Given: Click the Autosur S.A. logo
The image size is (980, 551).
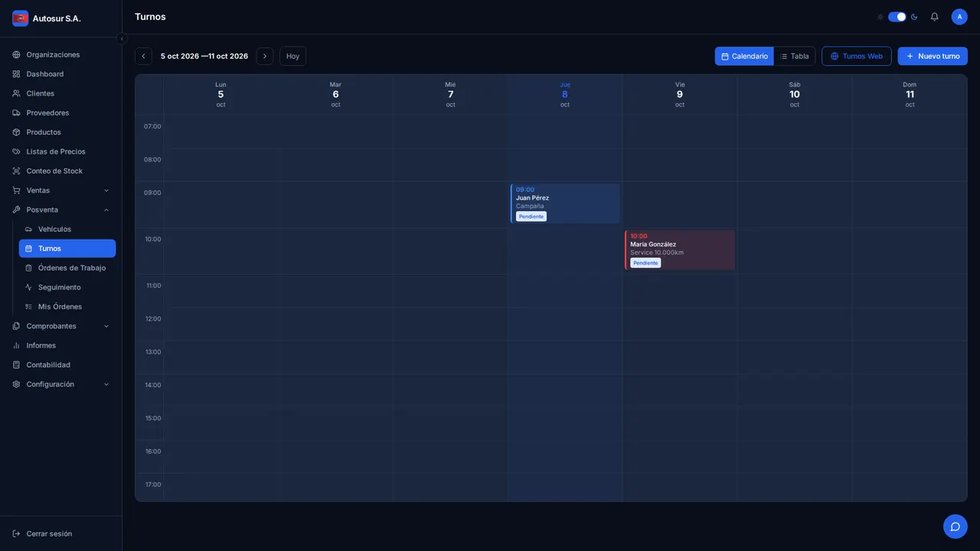Looking at the screenshot, I should [21, 18].
